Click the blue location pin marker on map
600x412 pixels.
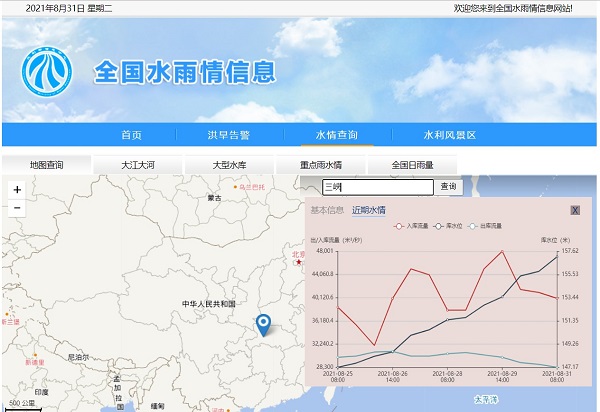point(263,323)
